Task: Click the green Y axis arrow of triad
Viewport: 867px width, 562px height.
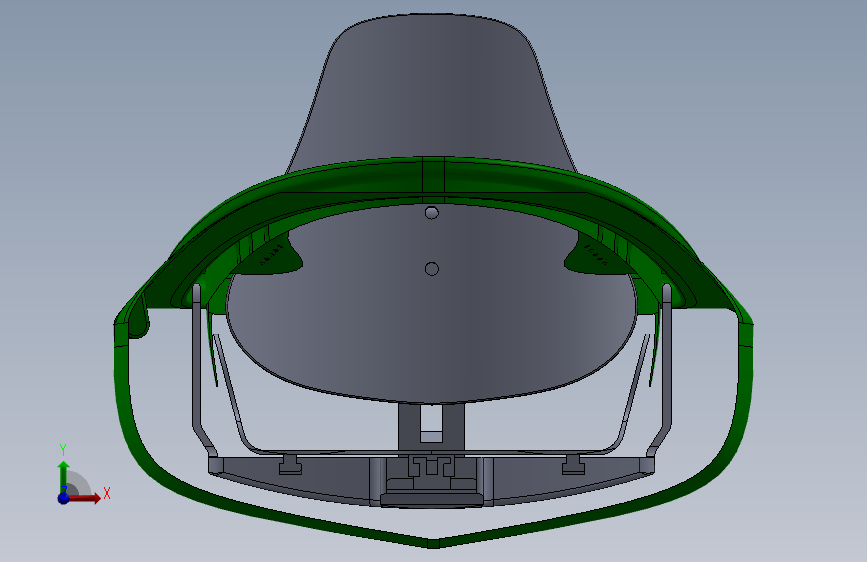Action: tap(64, 477)
